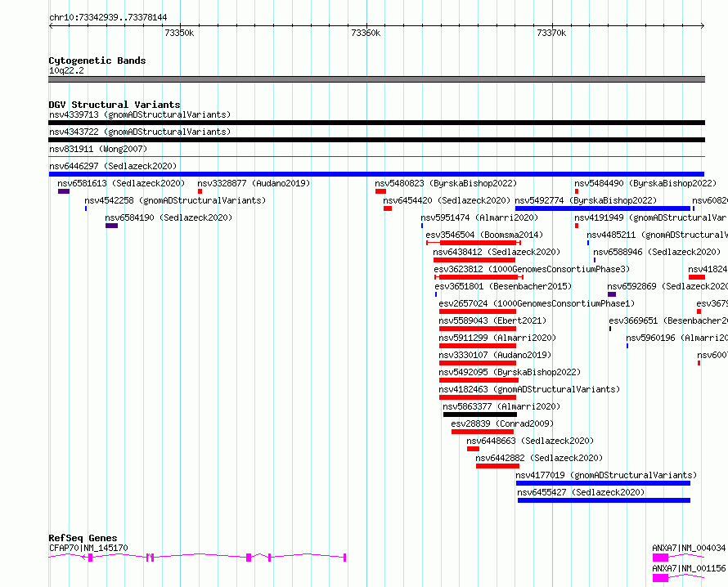Click nsv3330107 (Audano2019) label
This screenshot has height=587, width=728.
coord(495,355)
